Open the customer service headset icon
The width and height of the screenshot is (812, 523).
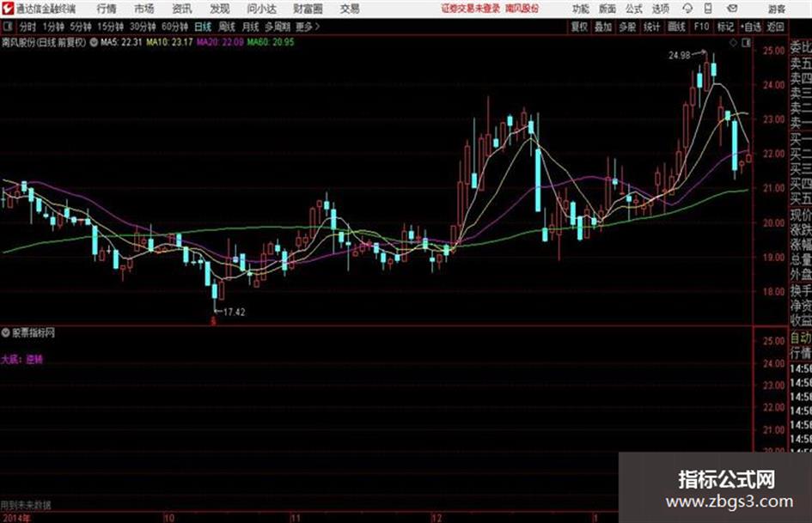tap(687, 9)
